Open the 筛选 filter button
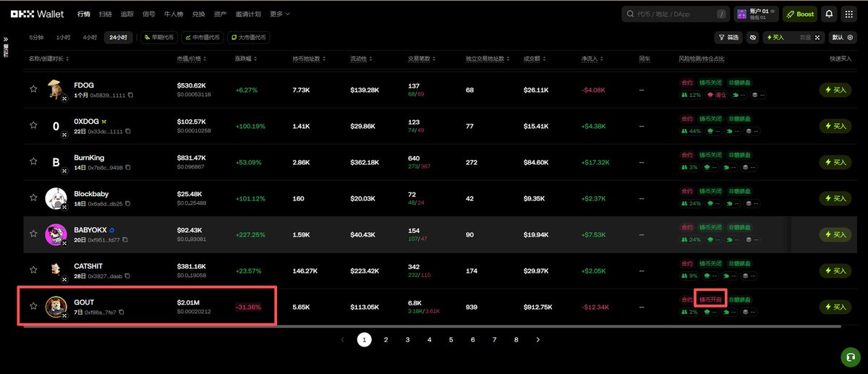This screenshot has height=374, width=868. (728, 37)
